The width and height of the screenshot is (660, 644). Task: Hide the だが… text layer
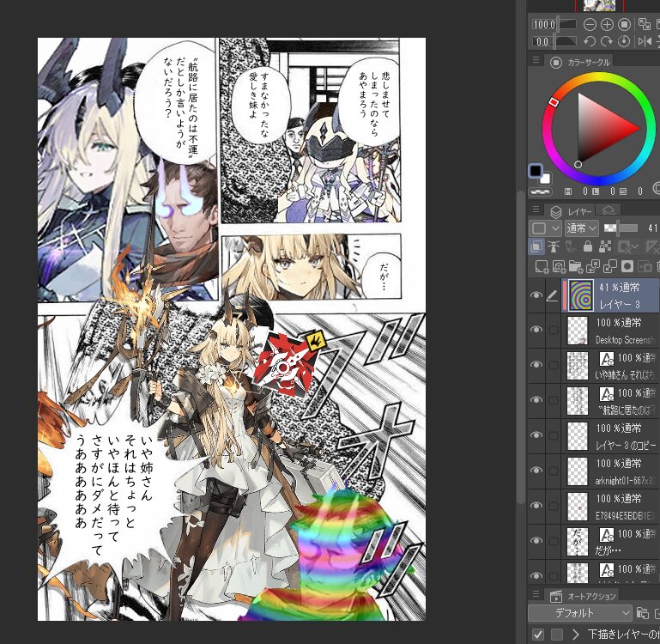tap(536, 540)
